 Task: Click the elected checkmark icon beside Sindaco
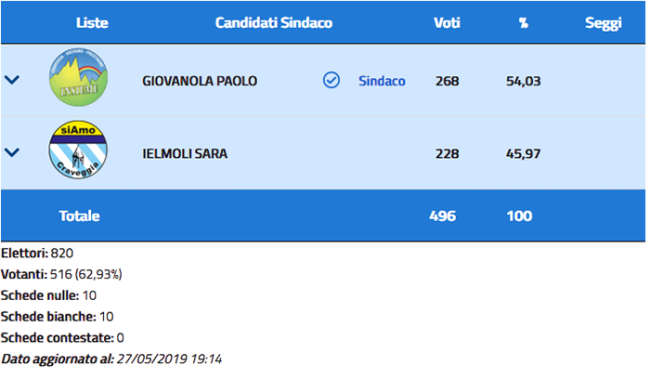pyautogui.click(x=331, y=80)
